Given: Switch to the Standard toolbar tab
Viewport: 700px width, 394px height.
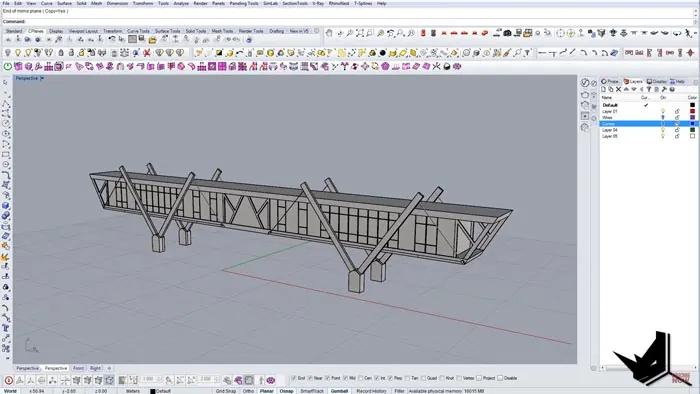Looking at the screenshot, I should [14, 31].
